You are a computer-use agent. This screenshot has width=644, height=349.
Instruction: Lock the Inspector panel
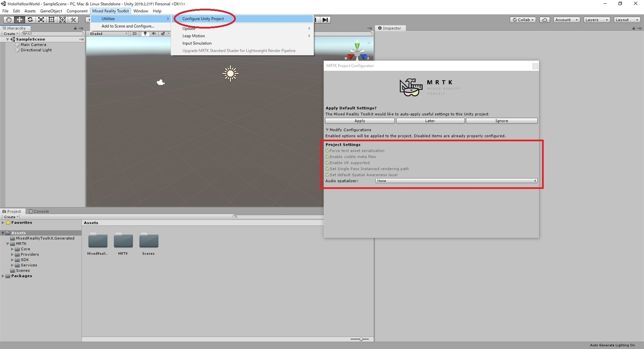coord(633,28)
